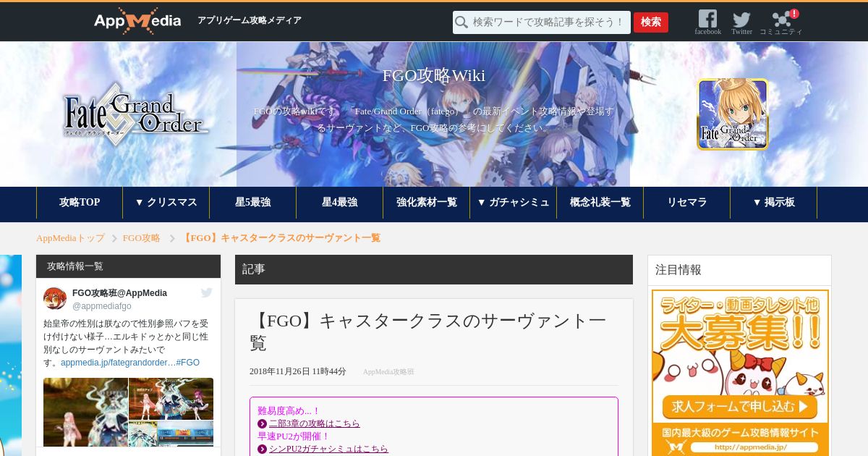Click the Twitter bird in tweet widget
868x456 pixels.
click(206, 292)
